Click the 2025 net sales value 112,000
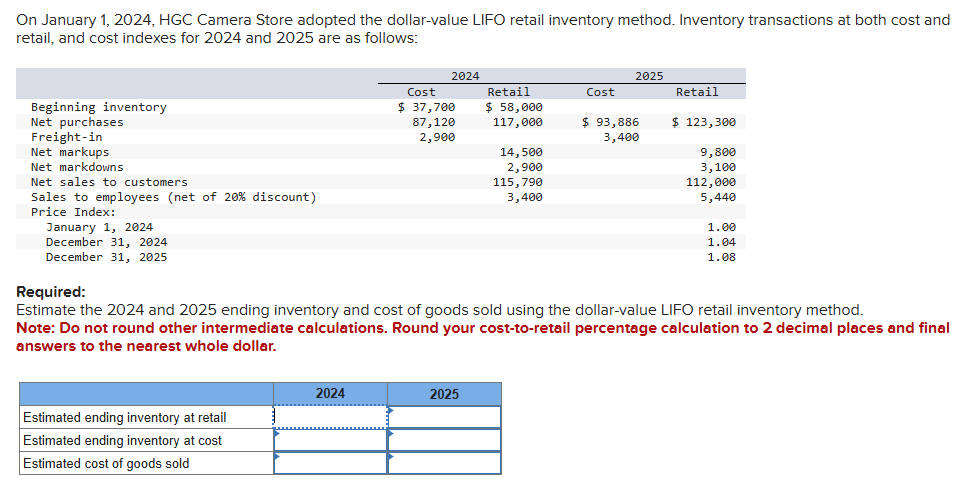975x483 pixels. pyautogui.click(x=711, y=182)
